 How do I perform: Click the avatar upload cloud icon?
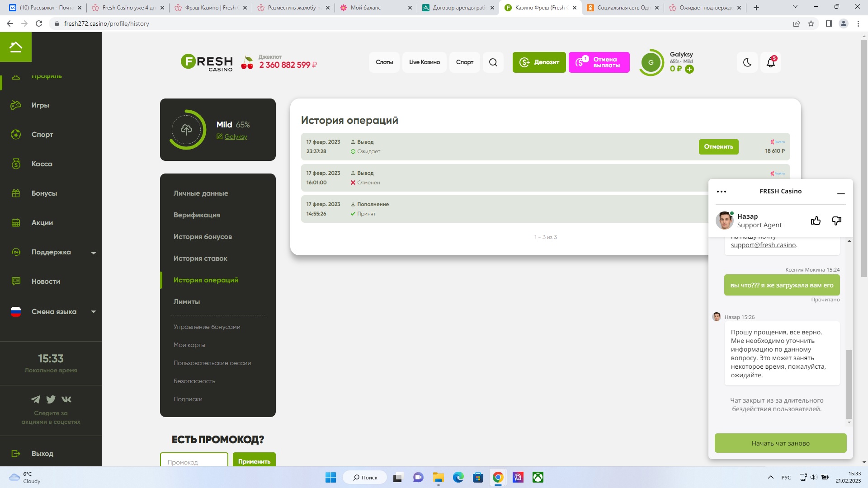(x=186, y=130)
